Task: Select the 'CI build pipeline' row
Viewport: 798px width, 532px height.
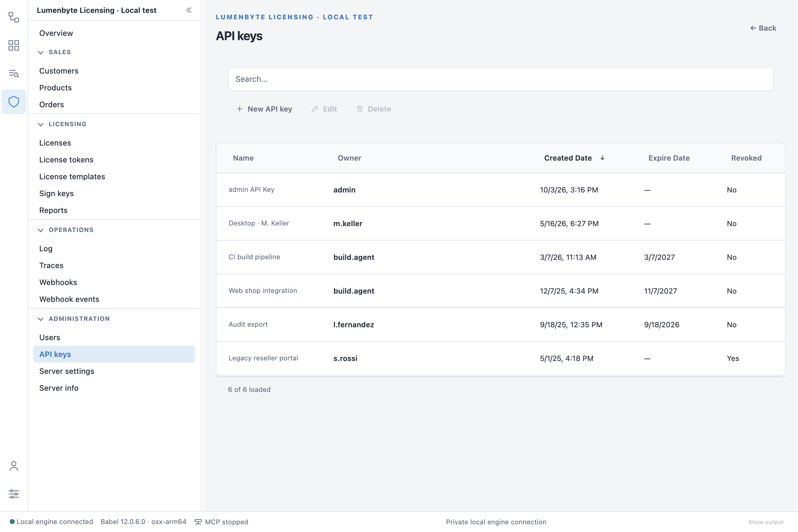Action: point(500,257)
